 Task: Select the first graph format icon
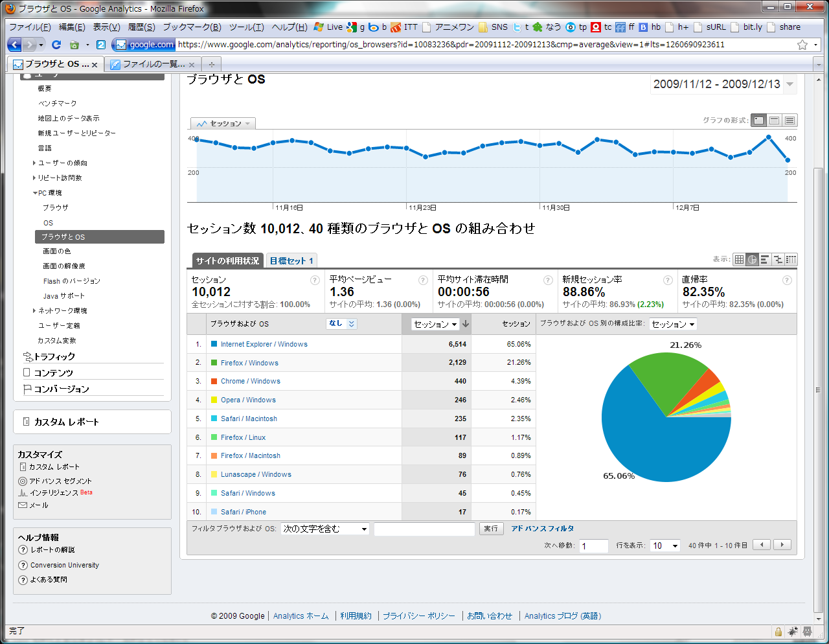pyautogui.click(x=758, y=121)
